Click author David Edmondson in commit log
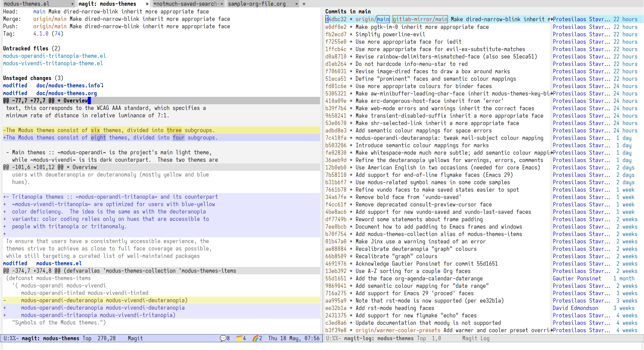This screenshot has width=644, height=350. (x=575, y=308)
